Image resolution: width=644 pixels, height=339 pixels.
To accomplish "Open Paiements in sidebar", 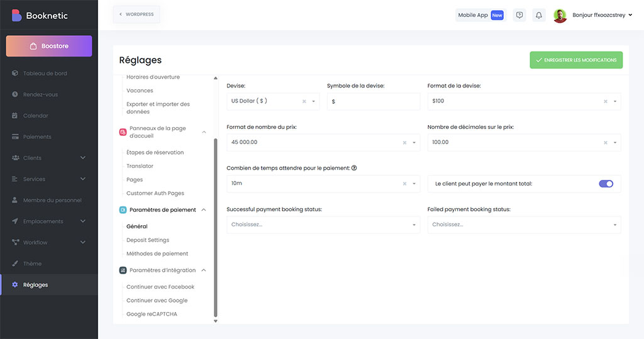I will click(x=49, y=136).
